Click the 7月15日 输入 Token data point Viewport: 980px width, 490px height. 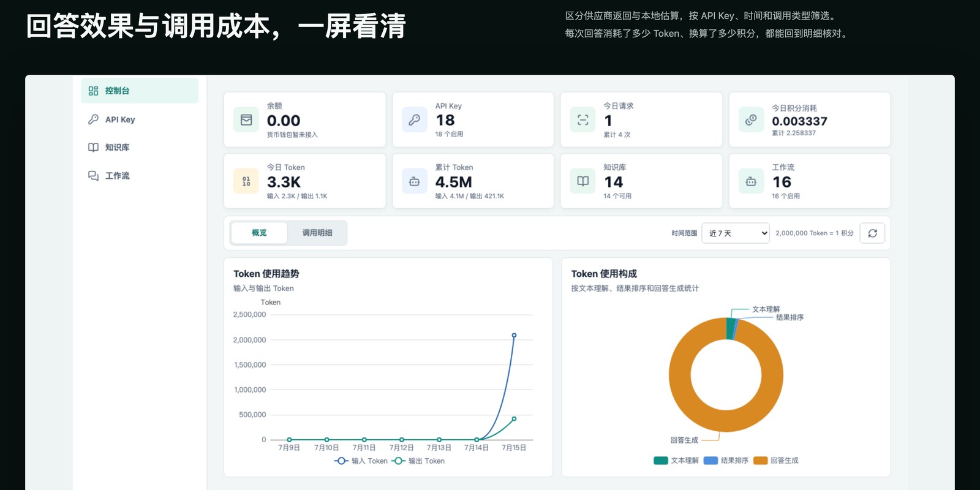coord(514,336)
